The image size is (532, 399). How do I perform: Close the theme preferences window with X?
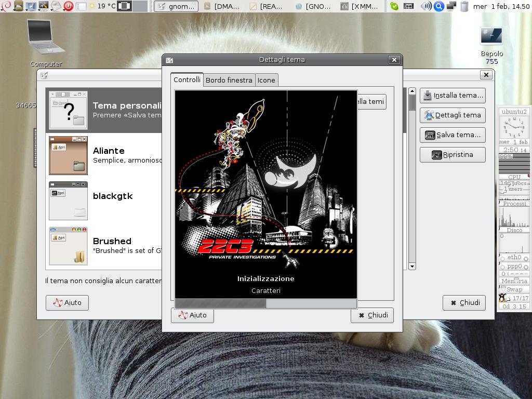point(486,75)
